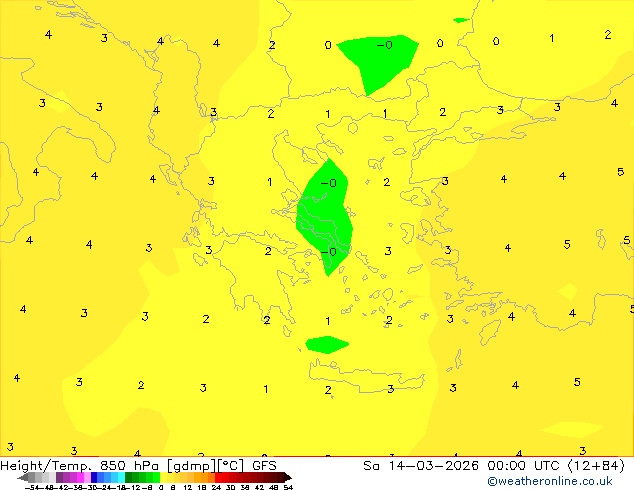Screen dimensions: 634x490
Task: Select the 'GFS' model label
Action: tap(264, 466)
